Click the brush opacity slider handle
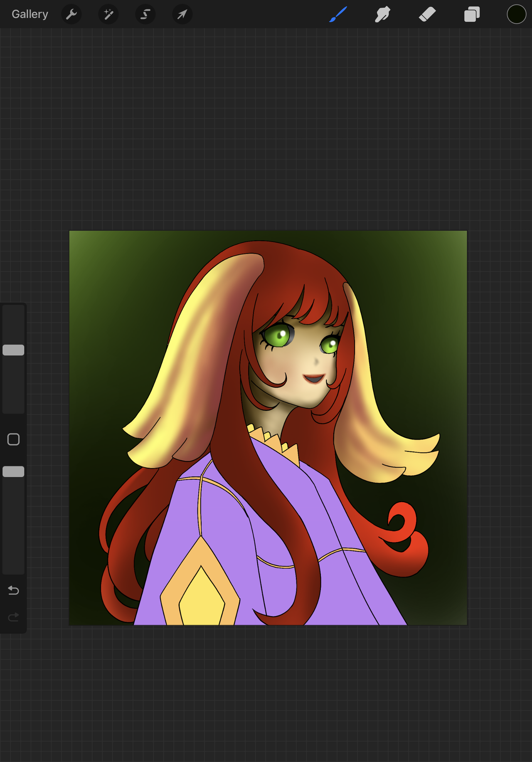This screenshot has width=532, height=762. click(x=13, y=471)
